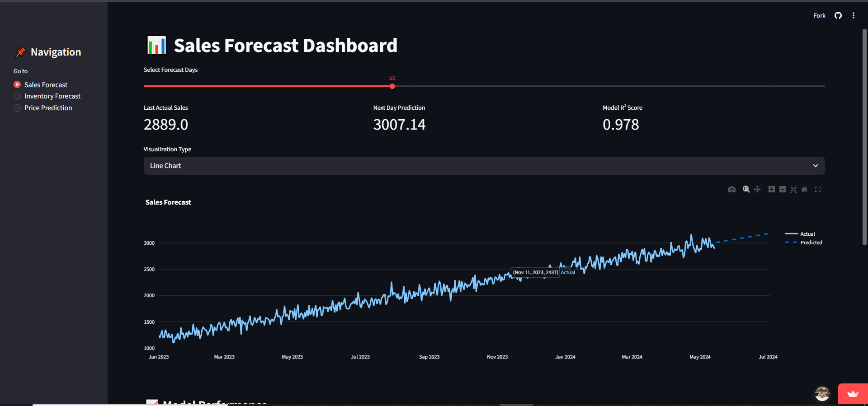Select the Price Prediction radio option
The width and height of the screenshot is (868, 406).
pyautogui.click(x=17, y=108)
